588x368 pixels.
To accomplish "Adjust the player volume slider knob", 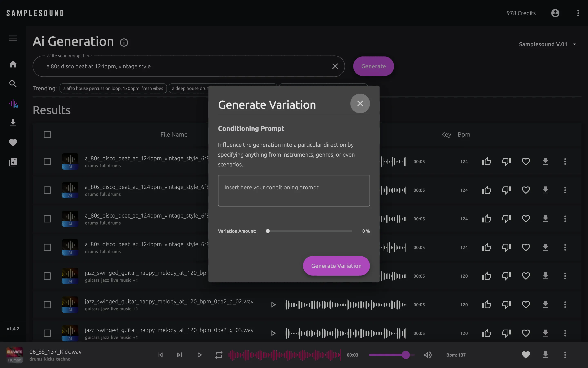I will click(x=405, y=355).
